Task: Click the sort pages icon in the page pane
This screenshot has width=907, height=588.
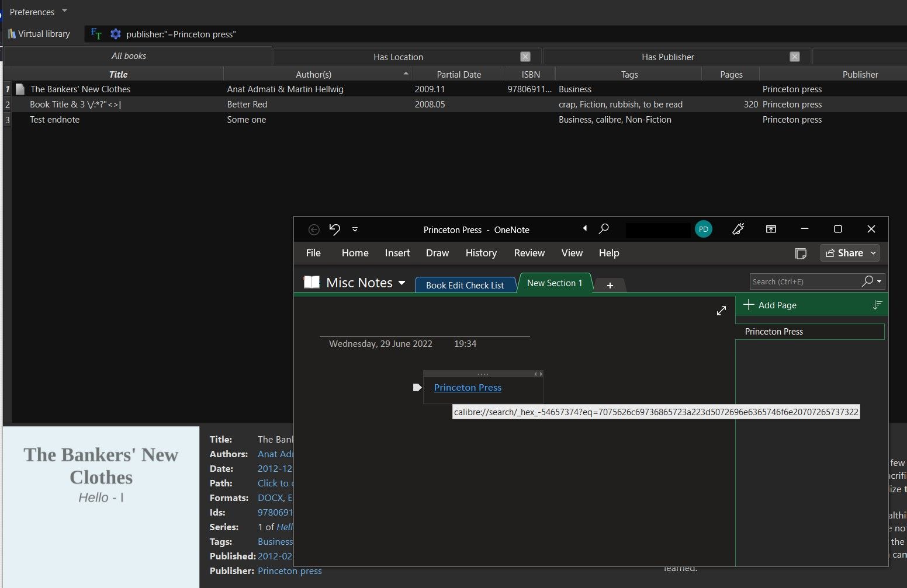Action: [877, 305]
